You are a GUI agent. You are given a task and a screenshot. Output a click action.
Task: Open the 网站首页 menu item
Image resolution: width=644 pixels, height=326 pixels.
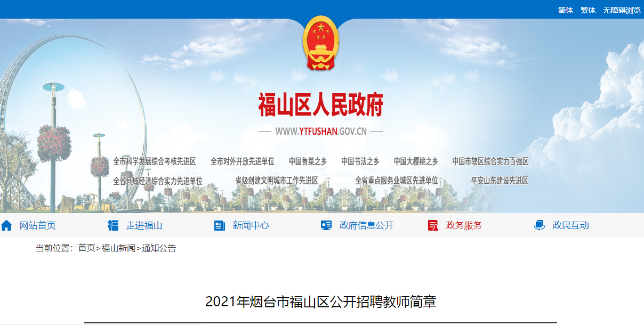tap(38, 225)
